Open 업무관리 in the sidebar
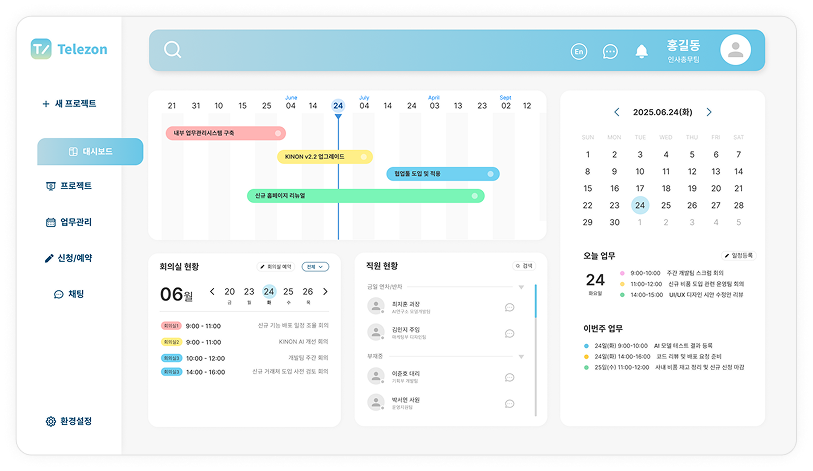 click(x=69, y=222)
